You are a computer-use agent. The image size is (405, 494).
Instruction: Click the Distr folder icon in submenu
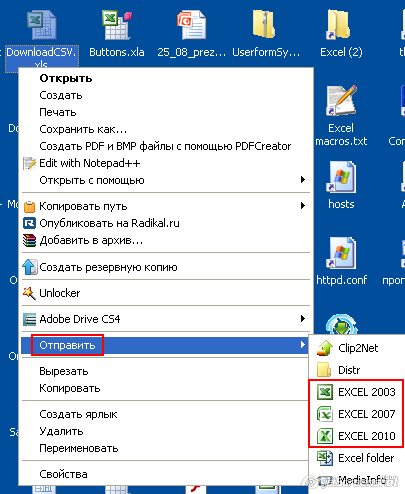point(324,370)
